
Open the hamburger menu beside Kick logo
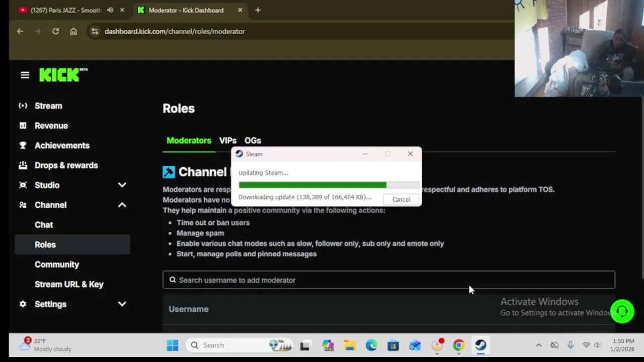point(25,75)
